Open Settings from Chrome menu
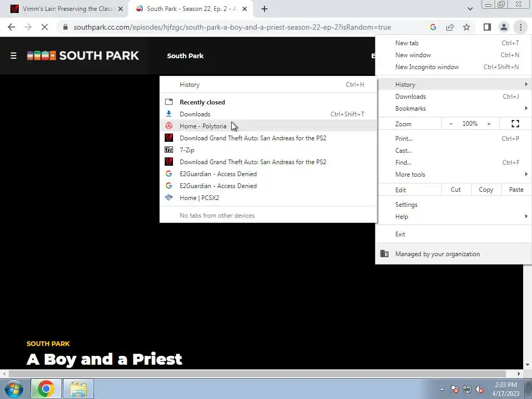532x399 pixels. pos(453,205)
